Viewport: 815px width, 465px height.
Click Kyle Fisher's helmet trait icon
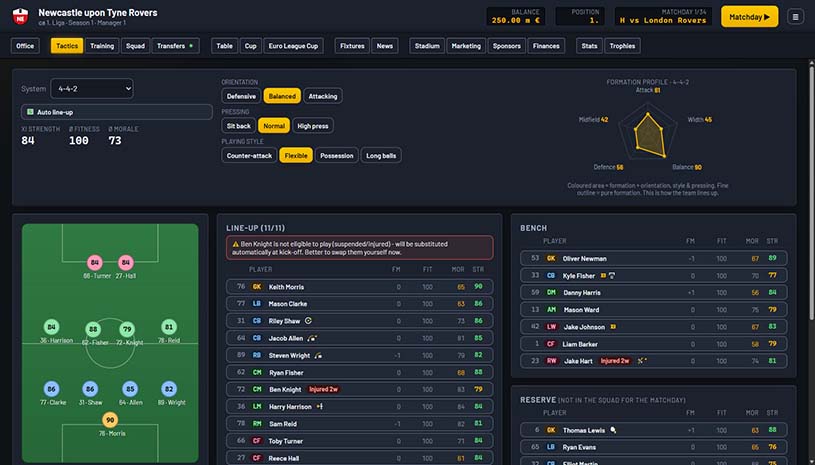click(612, 275)
